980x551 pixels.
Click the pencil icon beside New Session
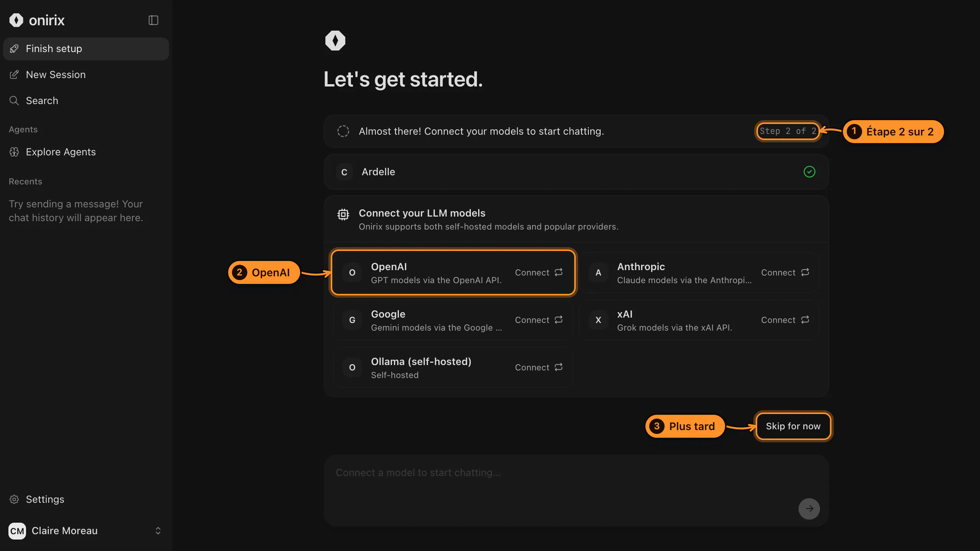[x=14, y=75]
